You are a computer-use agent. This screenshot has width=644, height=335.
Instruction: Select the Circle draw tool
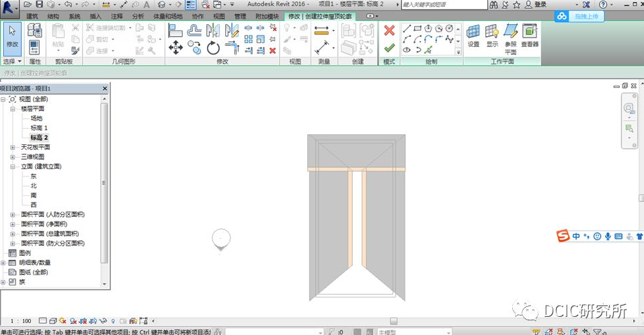pos(449,29)
